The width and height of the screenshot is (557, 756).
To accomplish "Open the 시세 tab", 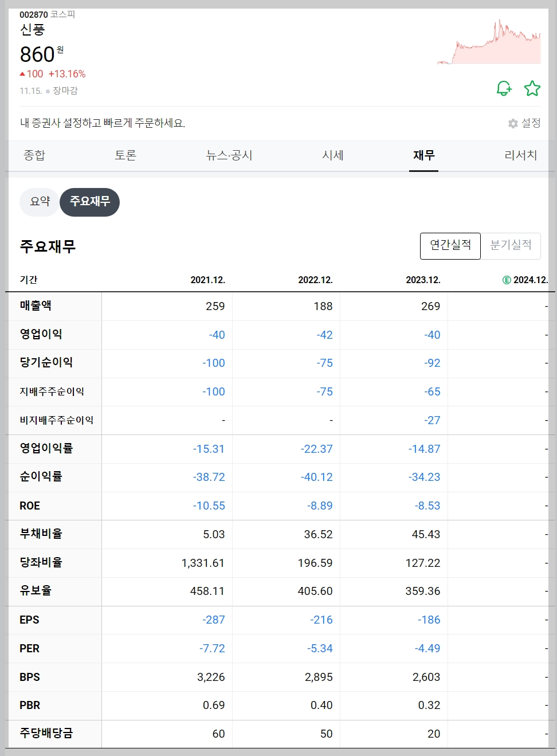I will (333, 155).
